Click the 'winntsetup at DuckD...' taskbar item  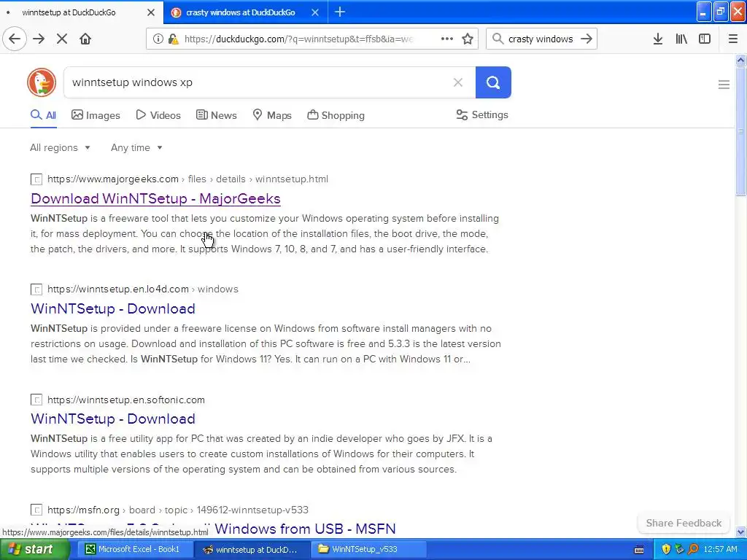click(x=251, y=549)
